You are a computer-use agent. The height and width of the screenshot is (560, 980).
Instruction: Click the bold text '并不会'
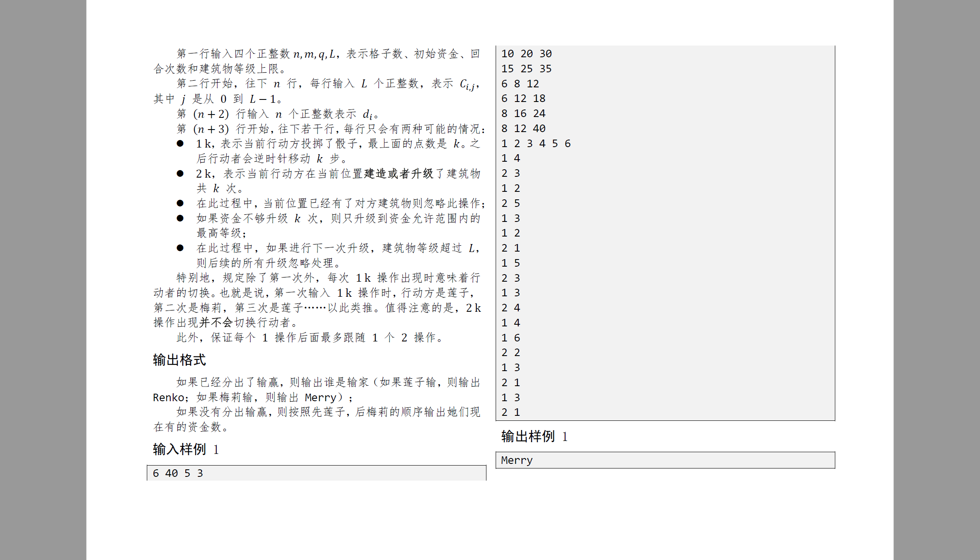216,323
